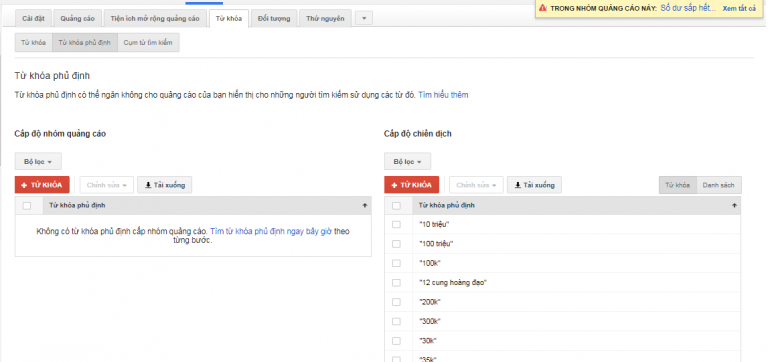Download ad group keywords via Tải xuống
Viewport: 768px width, 362px height.
pyautogui.click(x=165, y=185)
